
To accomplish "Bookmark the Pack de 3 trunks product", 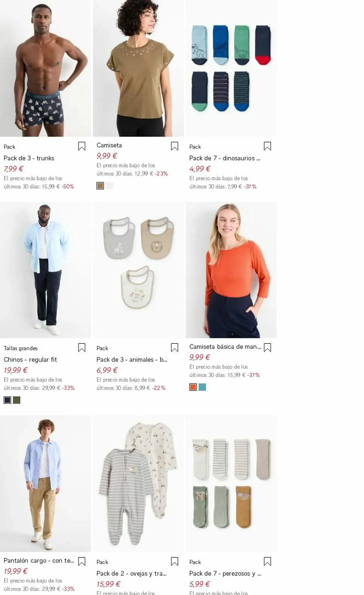I will tap(82, 146).
